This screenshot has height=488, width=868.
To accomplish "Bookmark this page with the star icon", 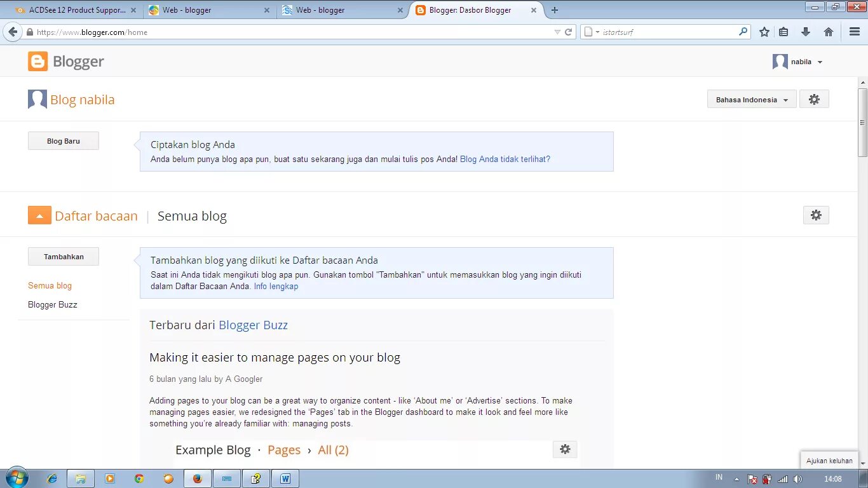I will coord(764,32).
